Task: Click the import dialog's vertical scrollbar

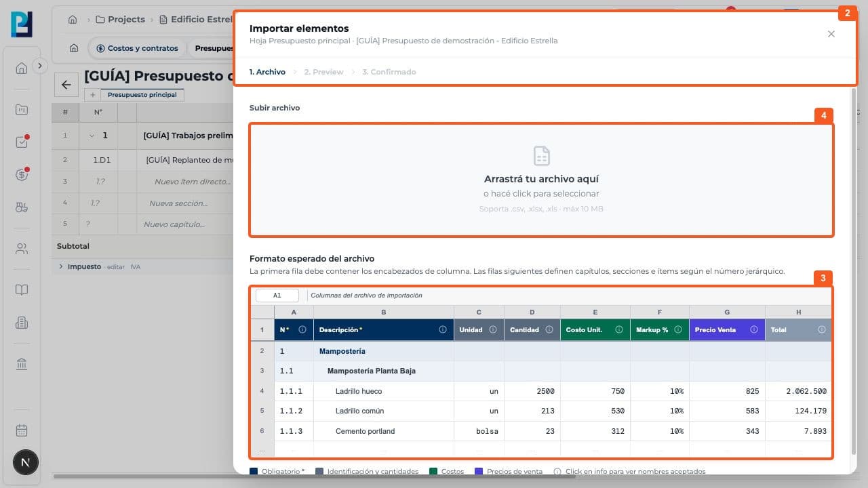Action: point(854,271)
